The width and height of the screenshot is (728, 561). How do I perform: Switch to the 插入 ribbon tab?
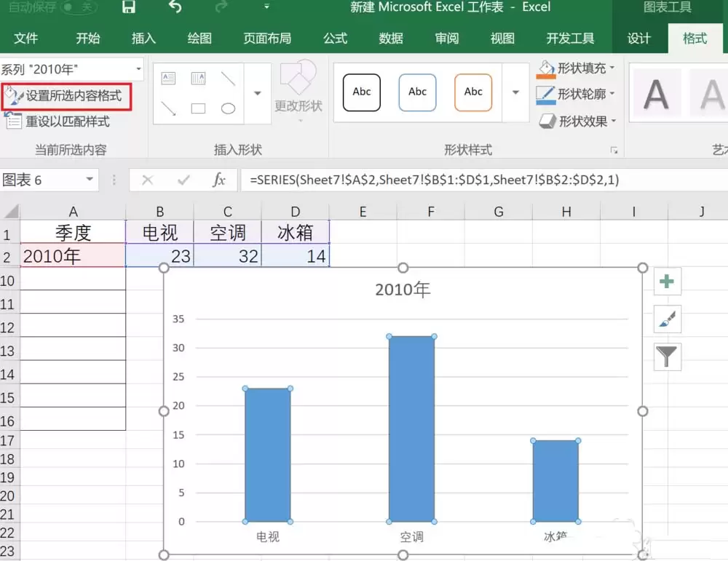click(143, 38)
